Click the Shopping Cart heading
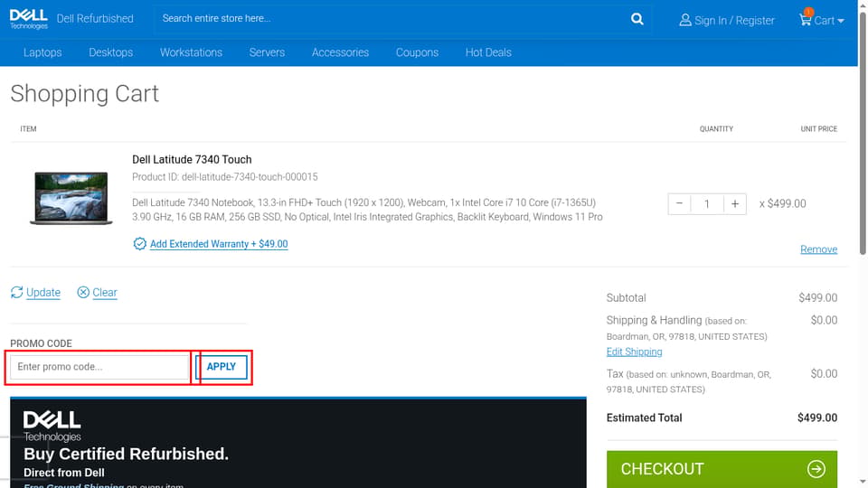The image size is (868, 488). coord(85,93)
